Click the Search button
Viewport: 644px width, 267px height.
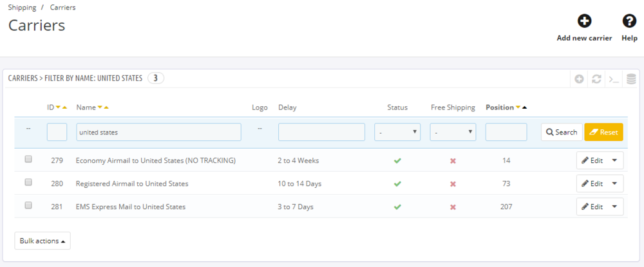[x=562, y=132]
